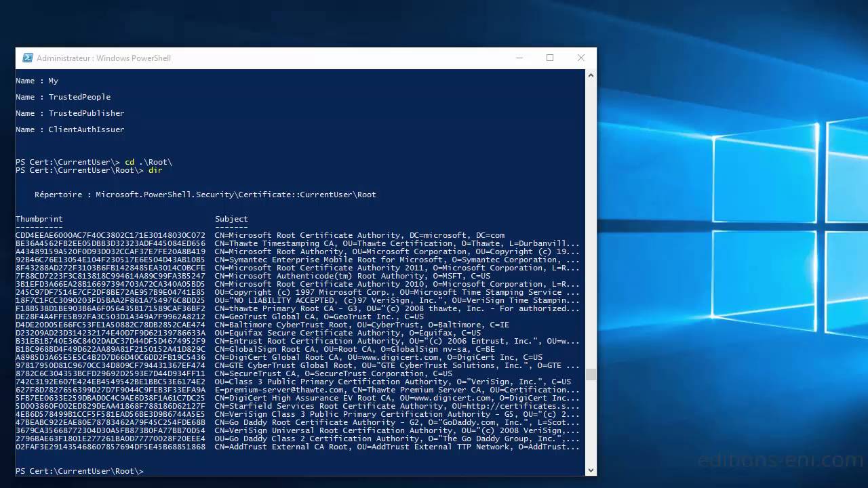Click the final 'PS Cert:\CurrentUser\Root>' prompt
This screenshot has height=488, width=868.
[80, 471]
